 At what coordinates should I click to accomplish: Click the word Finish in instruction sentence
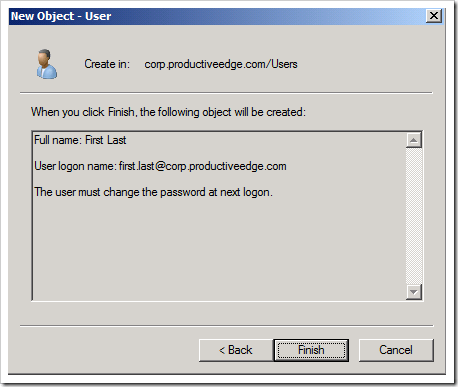pyautogui.click(x=121, y=112)
